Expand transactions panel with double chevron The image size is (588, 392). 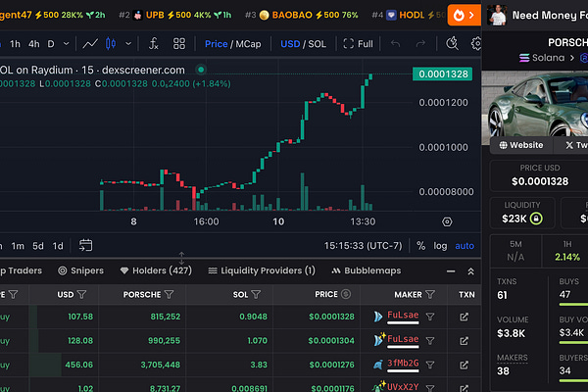tap(470, 271)
